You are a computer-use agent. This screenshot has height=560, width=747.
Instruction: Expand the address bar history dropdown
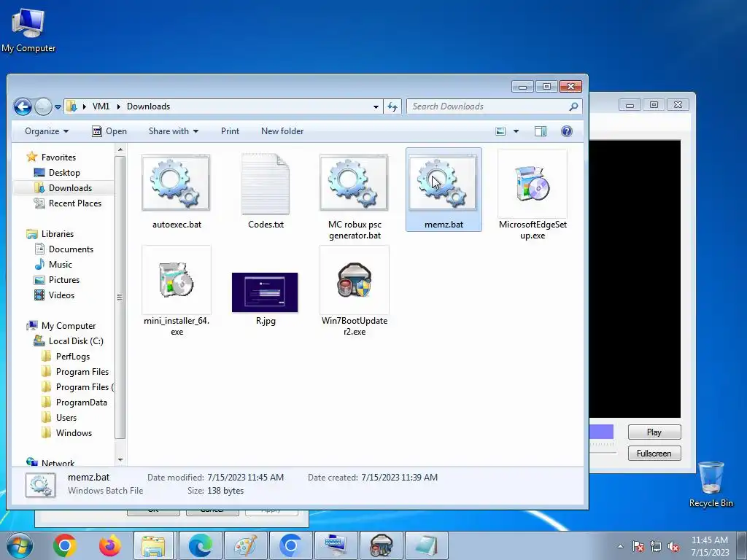pos(376,106)
